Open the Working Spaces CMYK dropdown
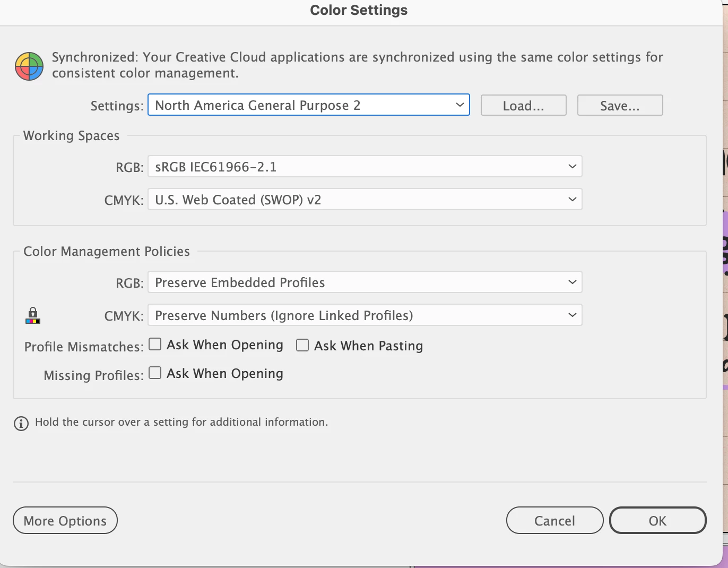The height and width of the screenshot is (568, 728). [365, 199]
